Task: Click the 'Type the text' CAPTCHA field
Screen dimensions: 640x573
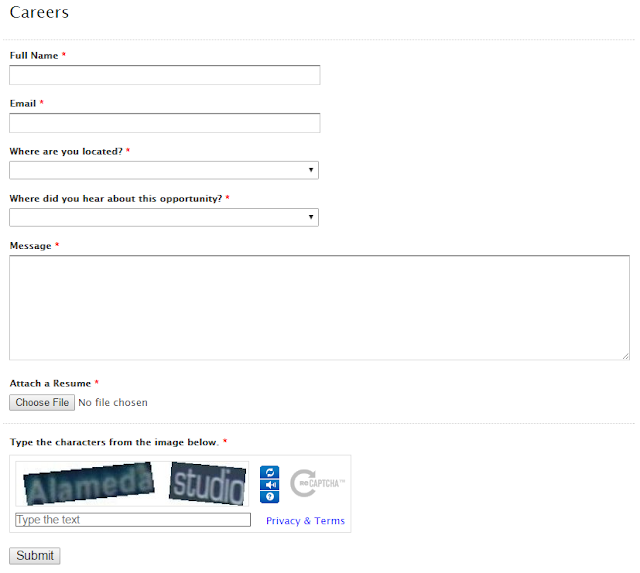Action: click(133, 520)
